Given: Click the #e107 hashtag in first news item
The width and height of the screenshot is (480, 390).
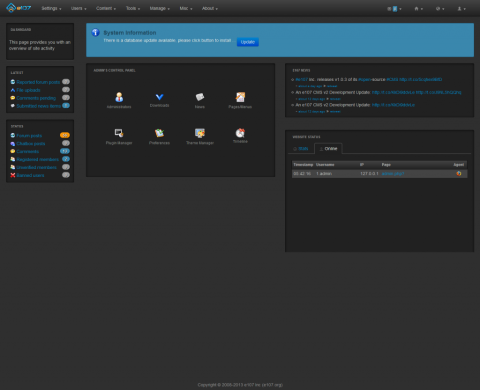Looking at the screenshot, I should pos(302,79).
